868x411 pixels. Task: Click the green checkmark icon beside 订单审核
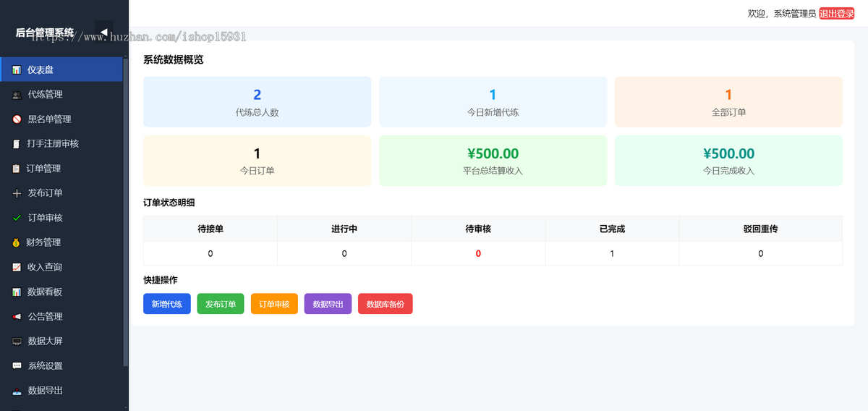click(x=17, y=218)
